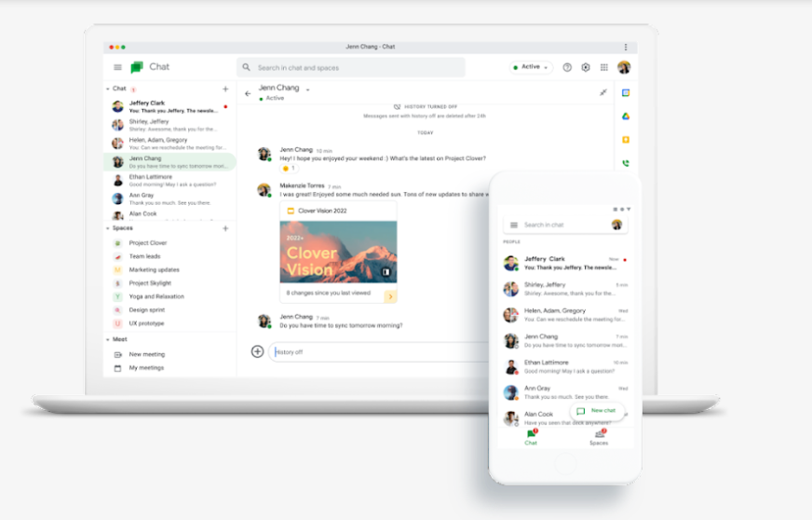
Task: Open the Google apps grid launcher
Action: point(604,67)
